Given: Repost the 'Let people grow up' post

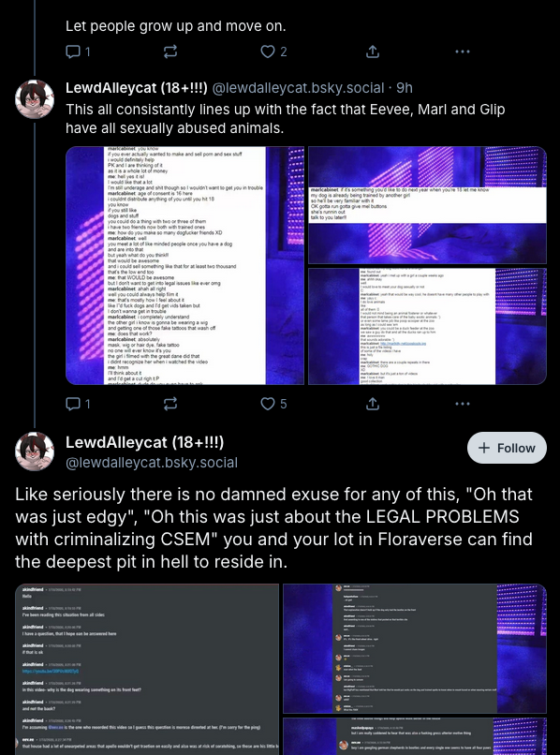Looking at the screenshot, I should click(170, 52).
